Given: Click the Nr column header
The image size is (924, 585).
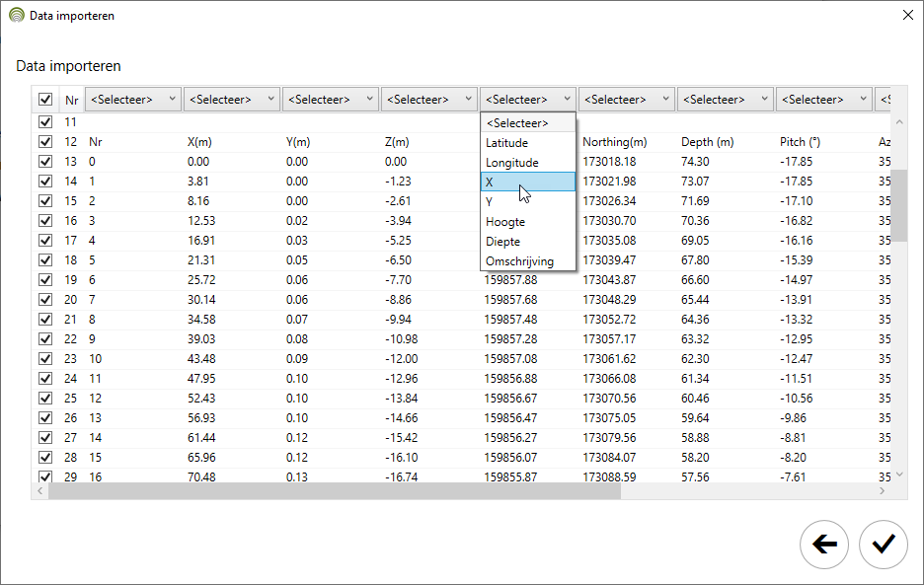Looking at the screenshot, I should [x=72, y=100].
